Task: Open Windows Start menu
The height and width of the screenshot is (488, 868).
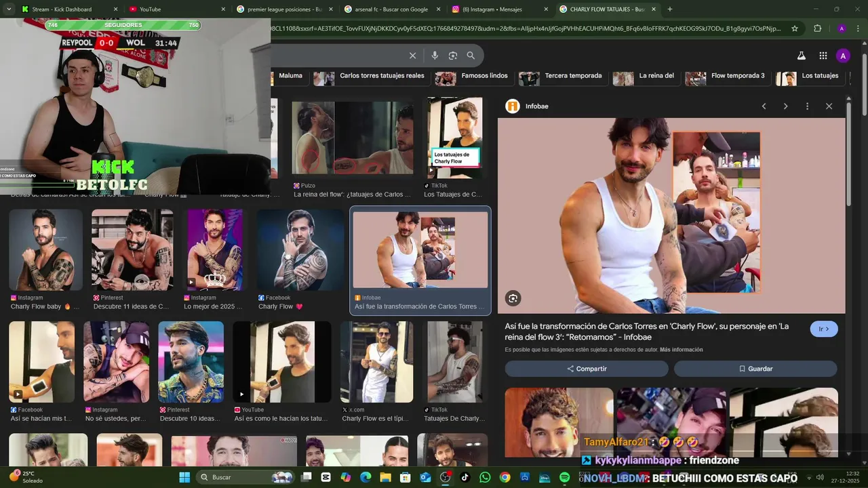Action: click(x=184, y=477)
